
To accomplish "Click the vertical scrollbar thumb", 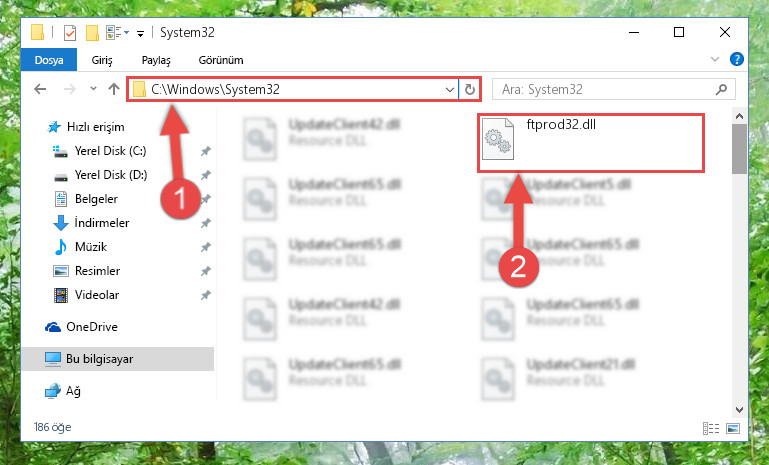I will coord(739,148).
